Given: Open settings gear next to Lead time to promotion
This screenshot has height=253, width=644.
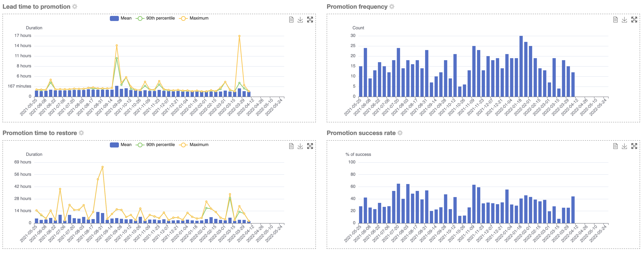Looking at the screenshot, I should (75, 7).
